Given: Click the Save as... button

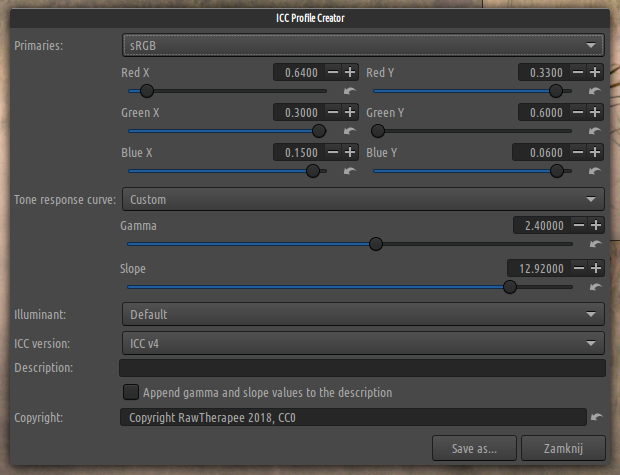Looking at the screenshot, I should 474,448.
